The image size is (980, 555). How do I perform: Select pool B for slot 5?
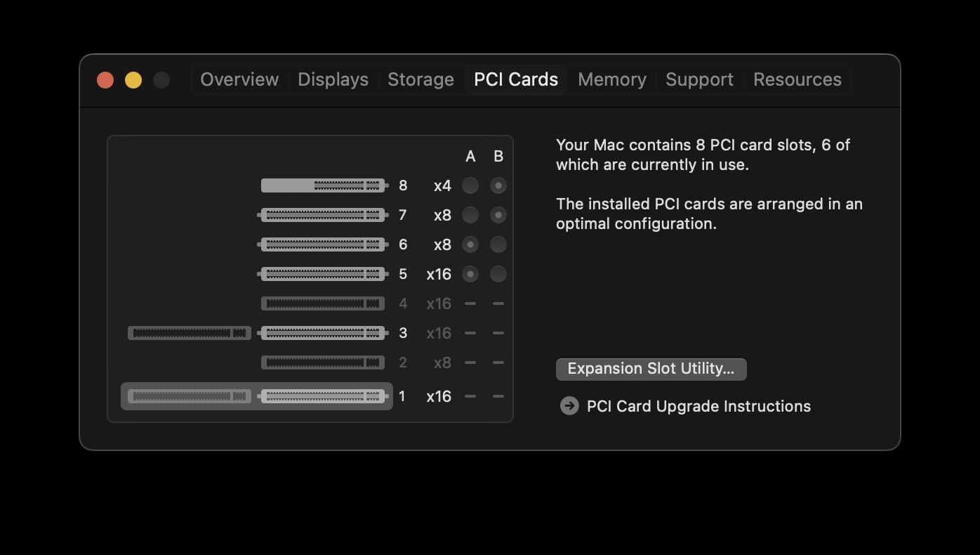[x=498, y=274]
